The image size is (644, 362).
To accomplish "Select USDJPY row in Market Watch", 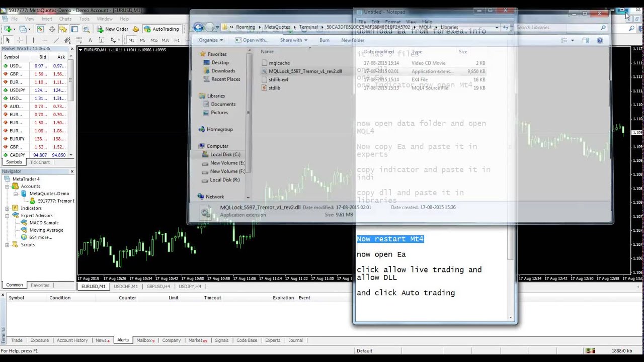I will pos(35,90).
